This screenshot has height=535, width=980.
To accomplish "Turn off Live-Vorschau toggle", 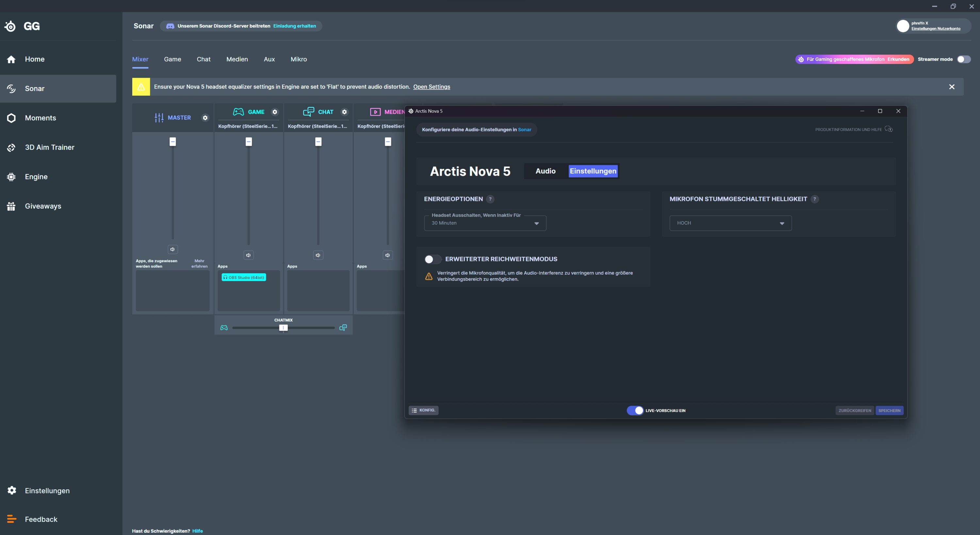I will (635, 410).
